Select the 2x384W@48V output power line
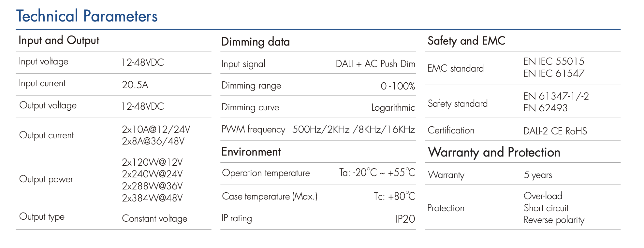644x248 pixels. point(152,198)
